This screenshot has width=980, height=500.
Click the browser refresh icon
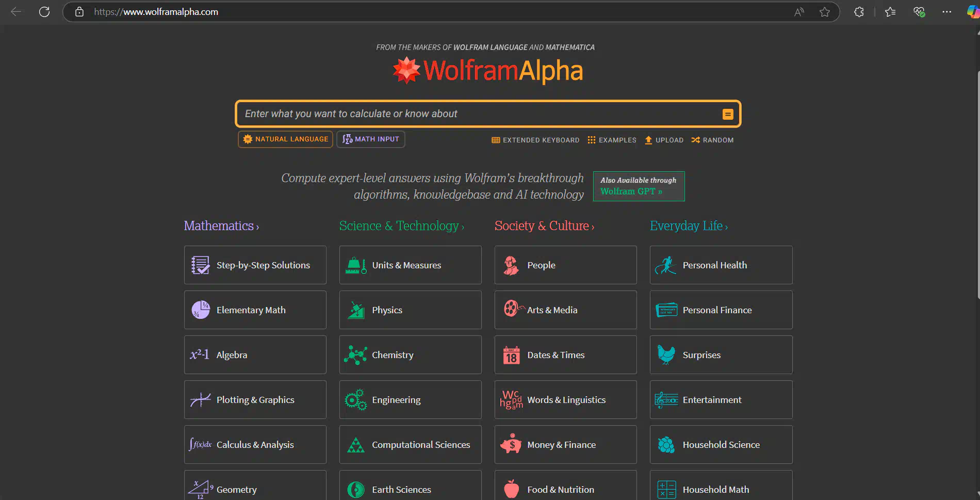click(x=44, y=12)
